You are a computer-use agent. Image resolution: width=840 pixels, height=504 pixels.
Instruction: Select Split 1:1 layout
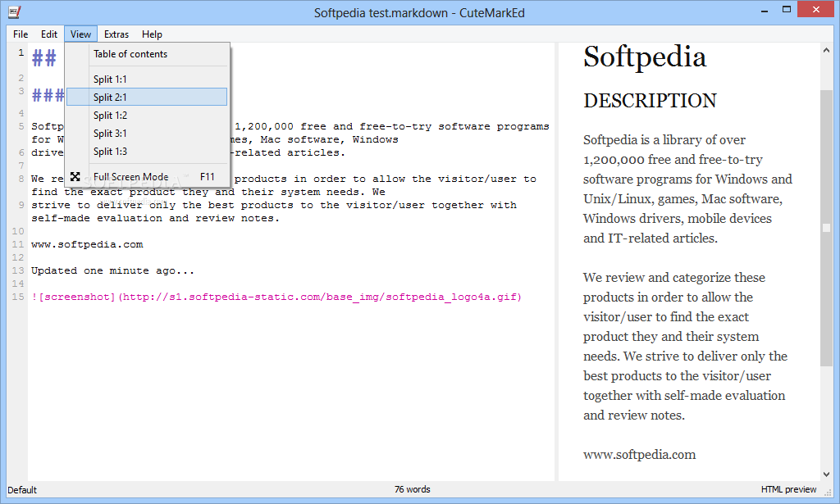(147, 79)
